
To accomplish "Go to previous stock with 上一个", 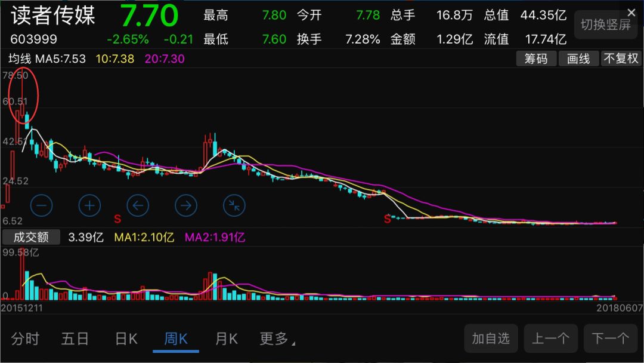I will (551, 339).
